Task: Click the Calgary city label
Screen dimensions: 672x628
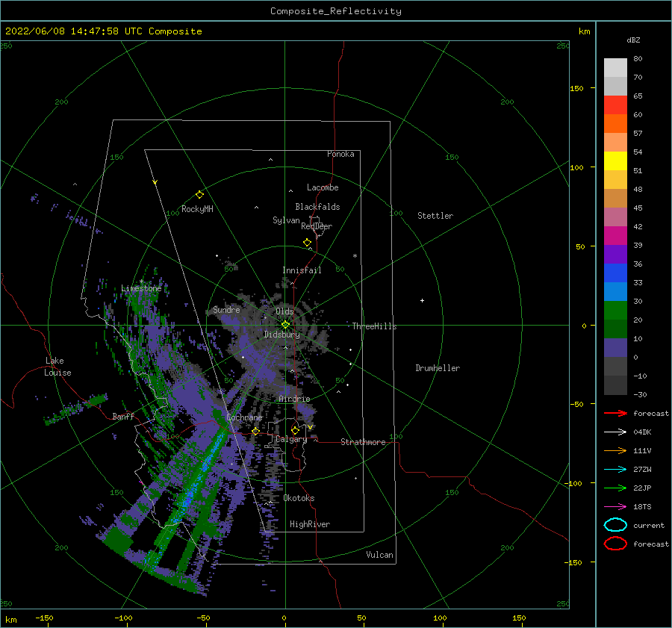Action: coord(291,439)
